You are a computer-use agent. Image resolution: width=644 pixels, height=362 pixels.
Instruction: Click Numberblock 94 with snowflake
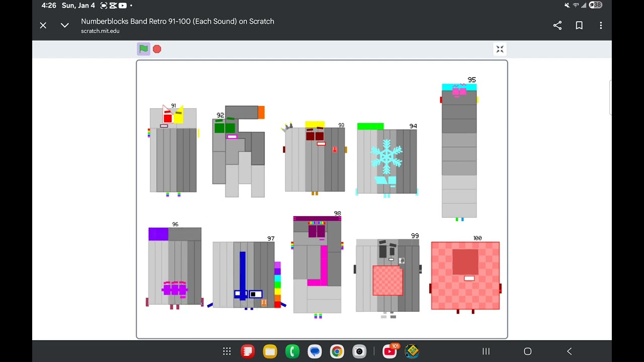[387, 160]
